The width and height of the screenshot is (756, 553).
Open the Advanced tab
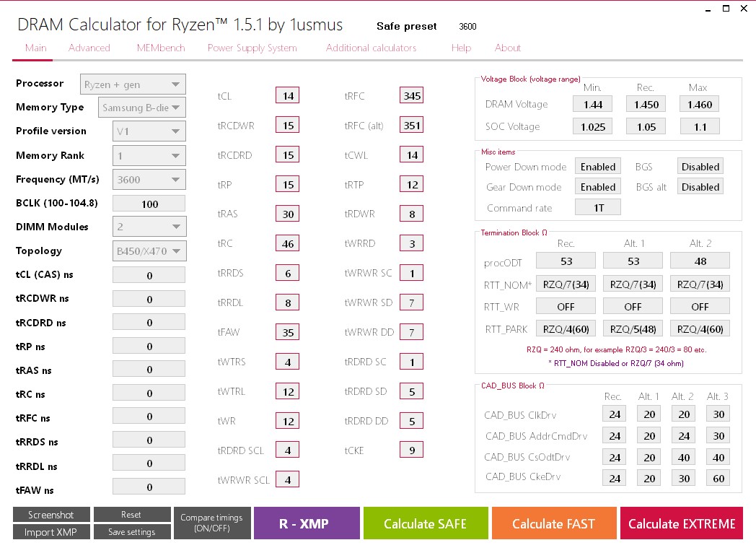click(x=89, y=48)
